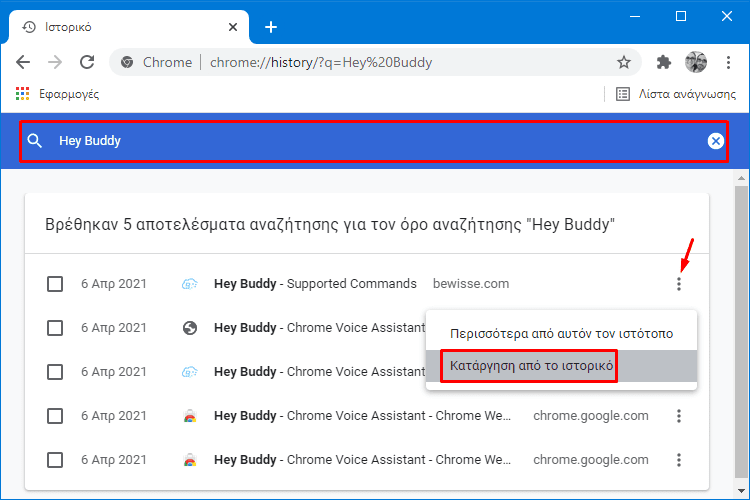The width and height of the screenshot is (750, 500).
Task: Open Λίστα ανάγνωσης reading list
Action: pos(676,94)
